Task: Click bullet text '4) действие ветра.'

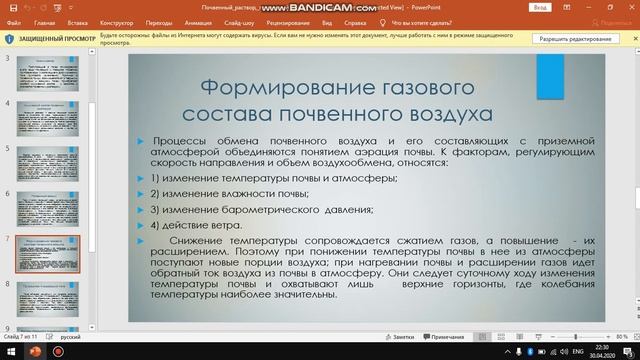Action: (x=196, y=225)
